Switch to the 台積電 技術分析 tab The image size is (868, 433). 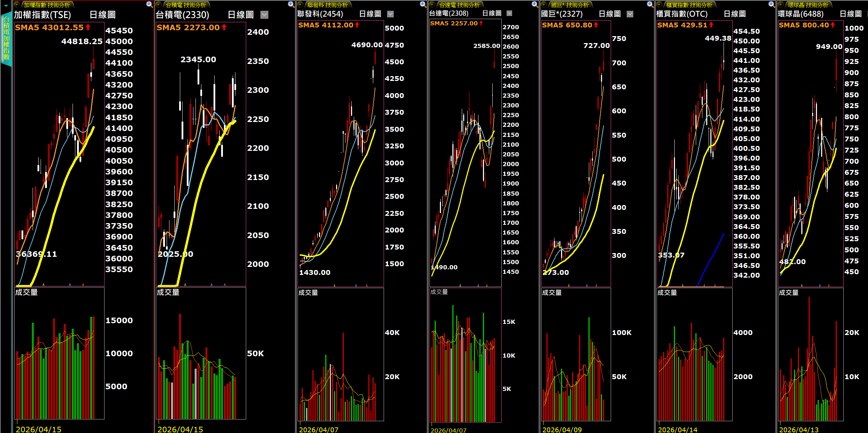[186, 5]
